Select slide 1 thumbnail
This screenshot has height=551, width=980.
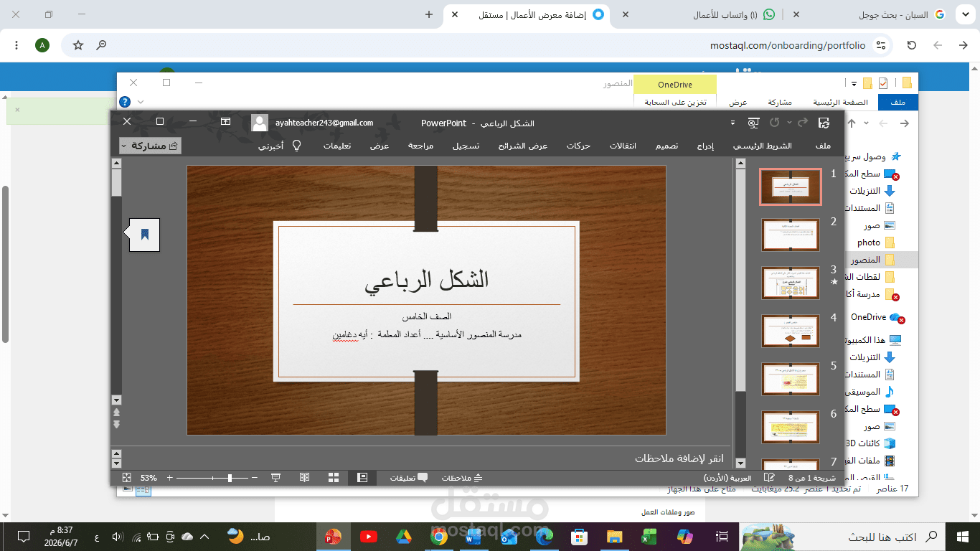790,187
